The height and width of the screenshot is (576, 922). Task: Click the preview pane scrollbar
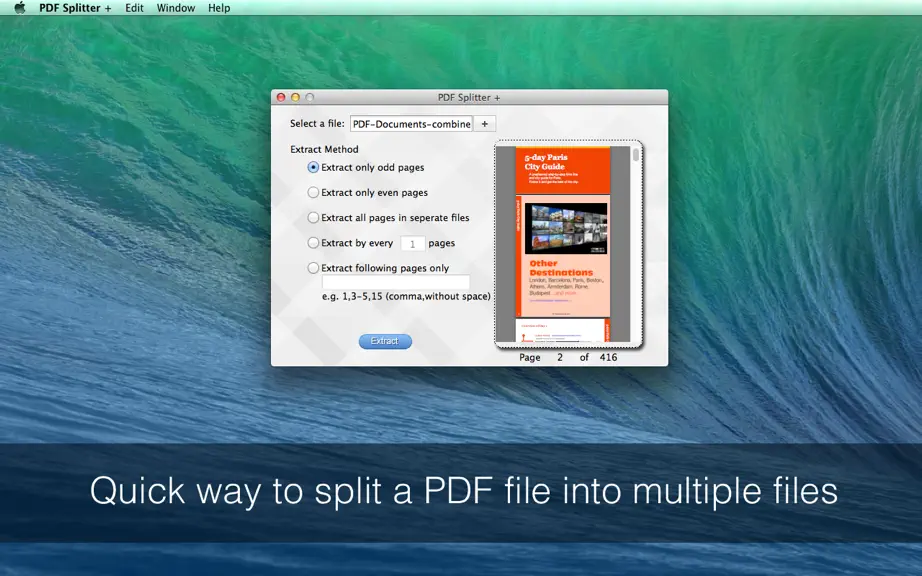pyautogui.click(x=636, y=244)
